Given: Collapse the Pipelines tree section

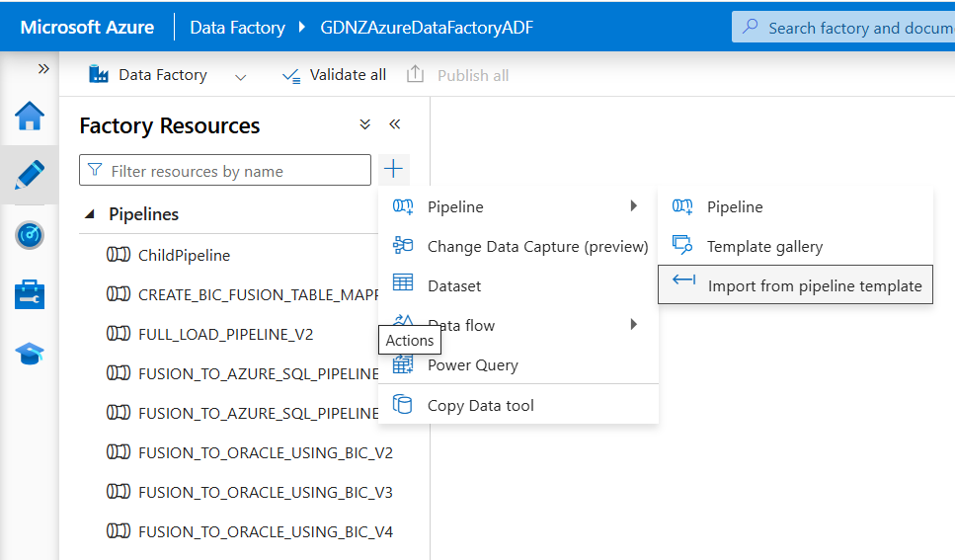Looking at the screenshot, I should click(x=90, y=214).
